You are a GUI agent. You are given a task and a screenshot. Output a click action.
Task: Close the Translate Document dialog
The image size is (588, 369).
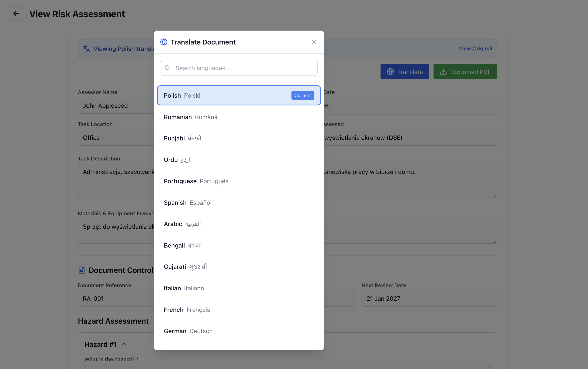coord(314,42)
